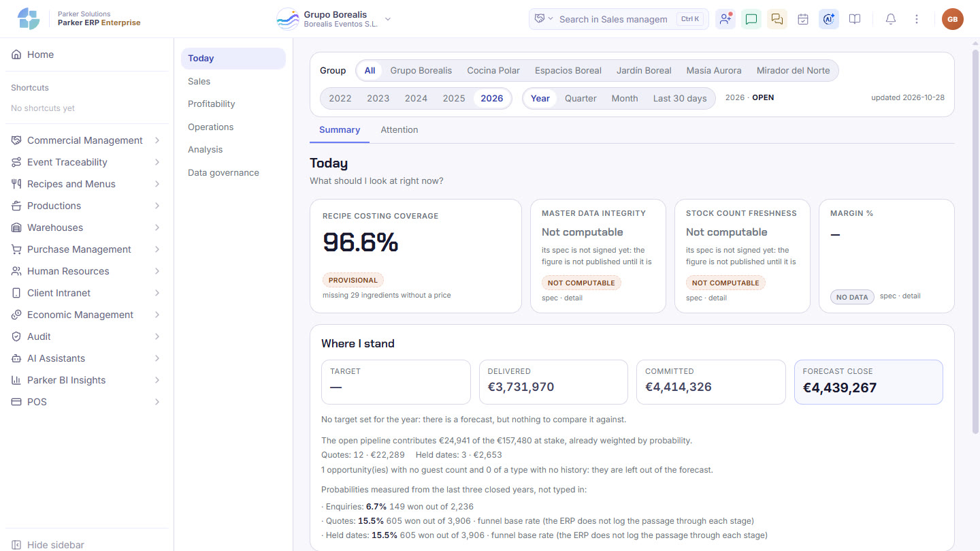The width and height of the screenshot is (980, 551).
Task: Switch period to Month
Action: pos(625,98)
